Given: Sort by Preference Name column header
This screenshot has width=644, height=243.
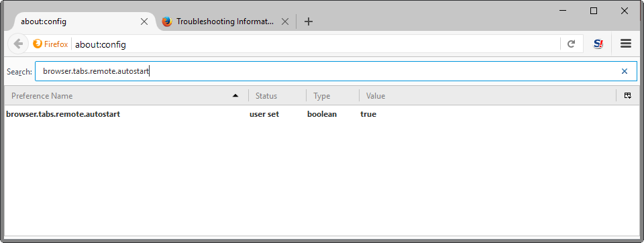Looking at the screenshot, I should click(126, 95).
